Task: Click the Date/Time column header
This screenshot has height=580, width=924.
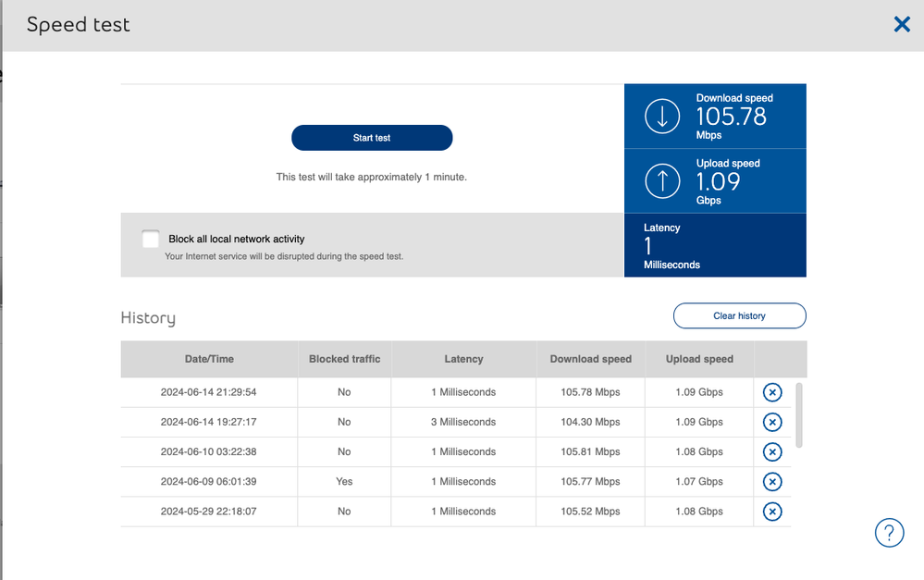Action: click(x=209, y=359)
